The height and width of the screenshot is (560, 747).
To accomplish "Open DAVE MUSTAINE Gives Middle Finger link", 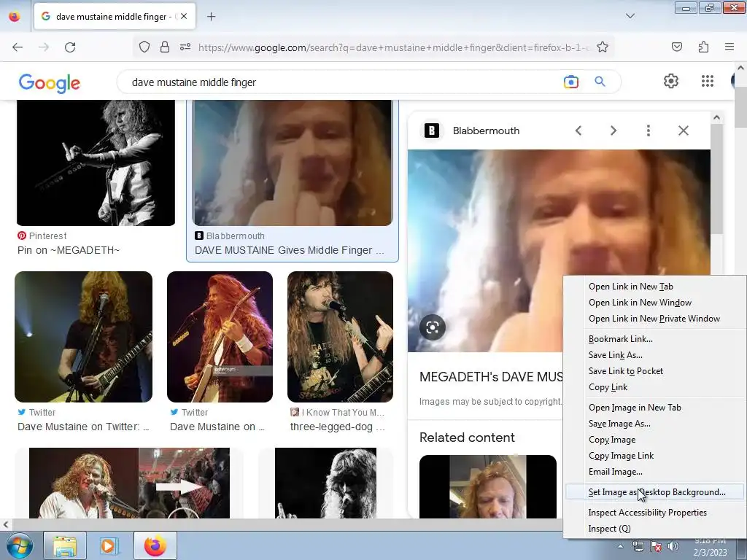I will click(289, 251).
